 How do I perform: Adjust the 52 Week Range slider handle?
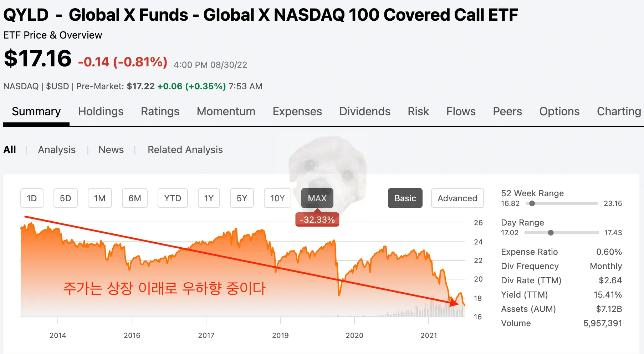click(532, 203)
